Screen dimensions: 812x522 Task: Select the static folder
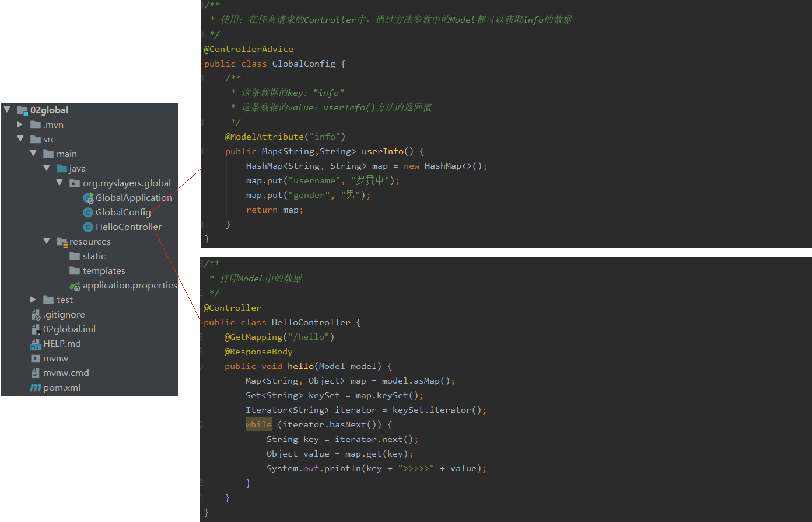(93, 256)
